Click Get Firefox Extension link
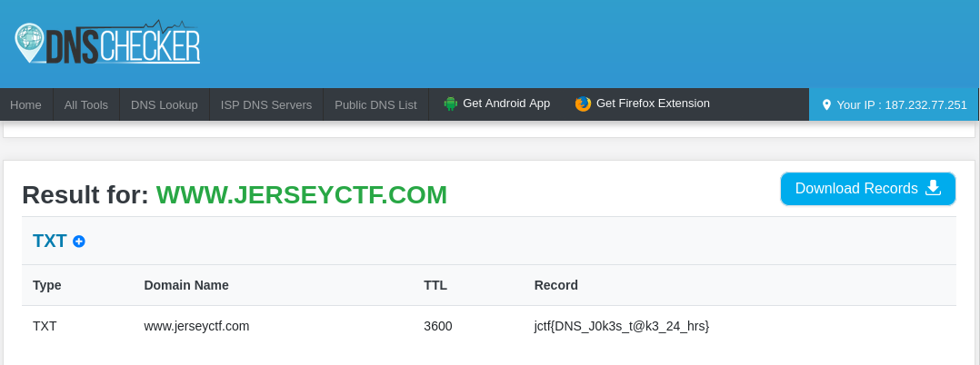 coord(643,104)
